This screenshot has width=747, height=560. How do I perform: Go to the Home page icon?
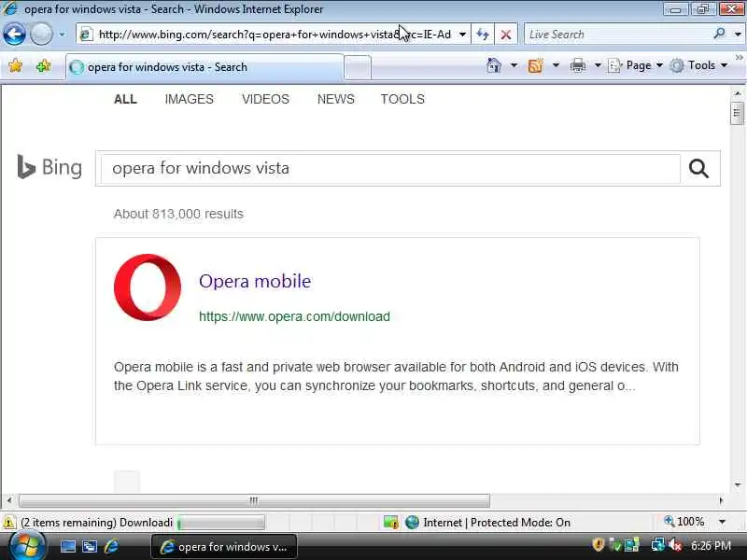click(x=494, y=65)
